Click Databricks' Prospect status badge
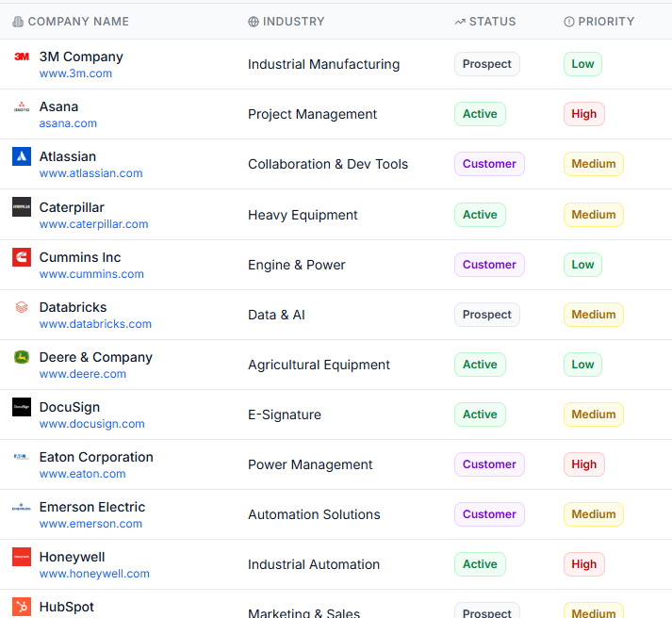672x618 pixels. coord(487,315)
